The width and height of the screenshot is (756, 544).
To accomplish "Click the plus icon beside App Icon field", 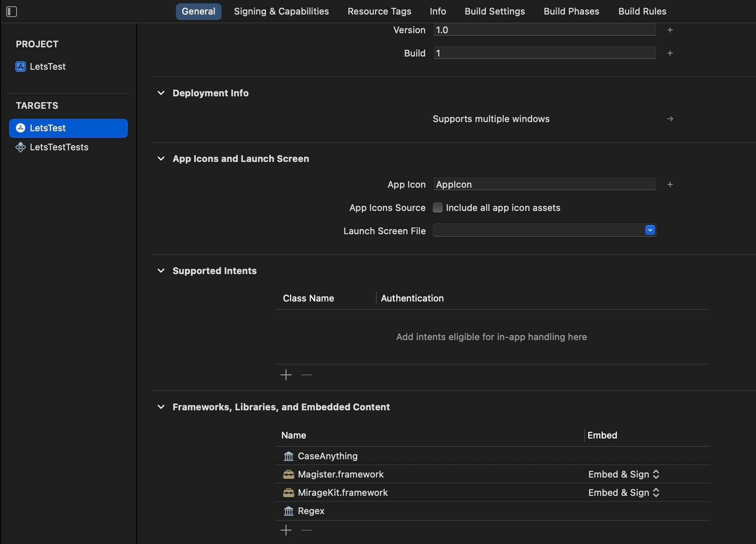I will (x=670, y=184).
